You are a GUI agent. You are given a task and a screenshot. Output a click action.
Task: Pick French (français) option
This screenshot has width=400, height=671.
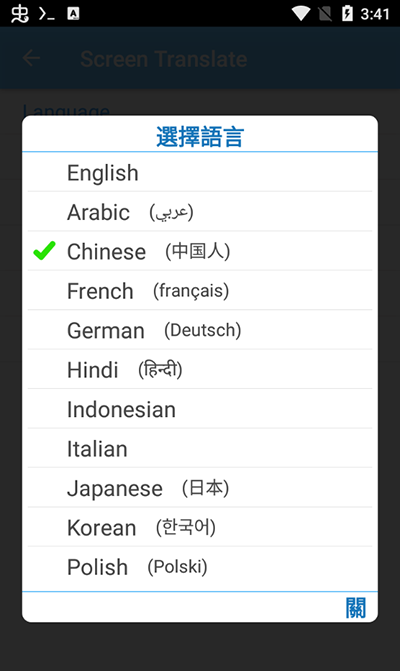[x=200, y=291]
